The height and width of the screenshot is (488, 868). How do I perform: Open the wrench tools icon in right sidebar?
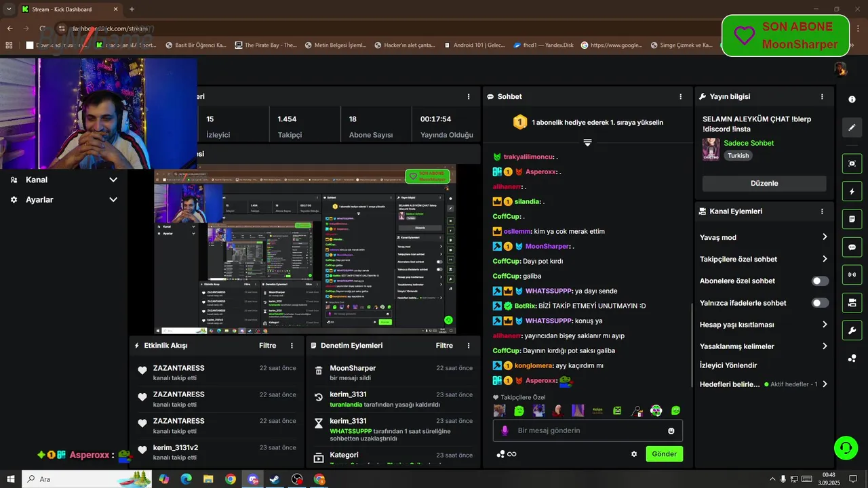tap(852, 330)
